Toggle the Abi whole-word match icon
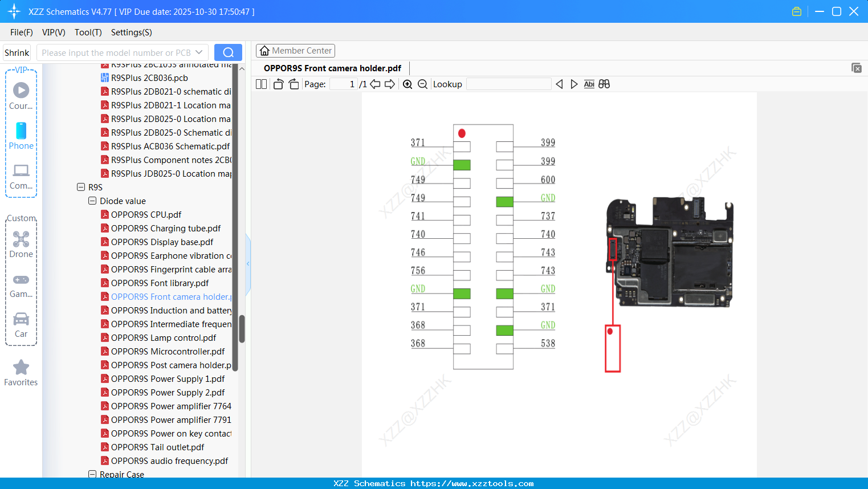Viewport: 868px width, 489px height. (x=589, y=84)
